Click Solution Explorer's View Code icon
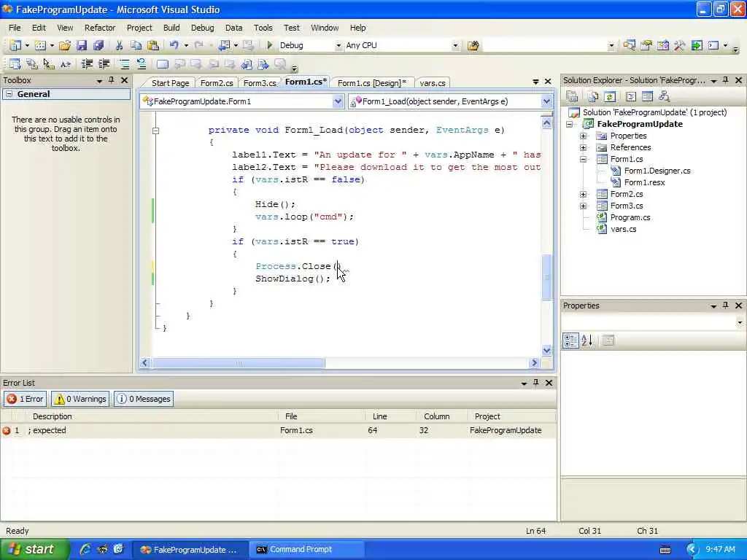The image size is (747, 560). point(631,97)
